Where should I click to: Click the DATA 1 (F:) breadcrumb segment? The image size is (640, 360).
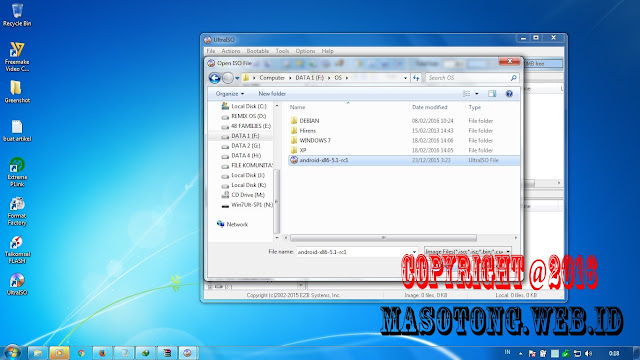(309, 78)
